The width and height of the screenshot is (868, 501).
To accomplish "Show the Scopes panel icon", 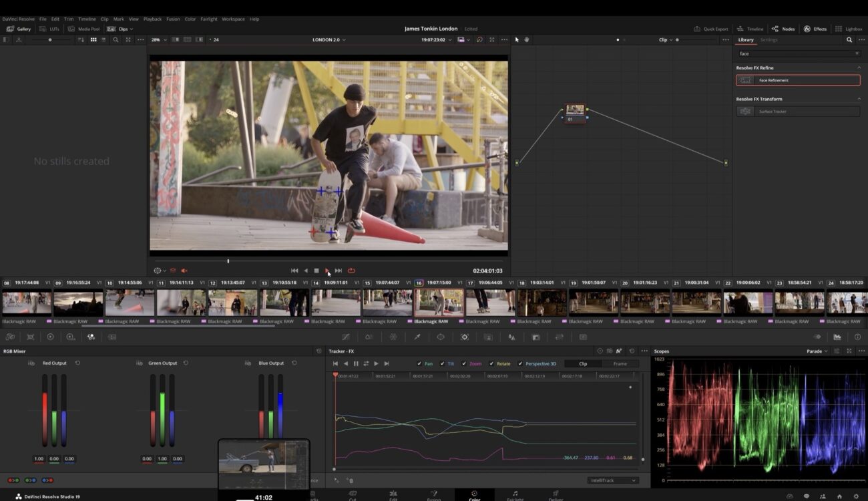I will [x=837, y=337].
